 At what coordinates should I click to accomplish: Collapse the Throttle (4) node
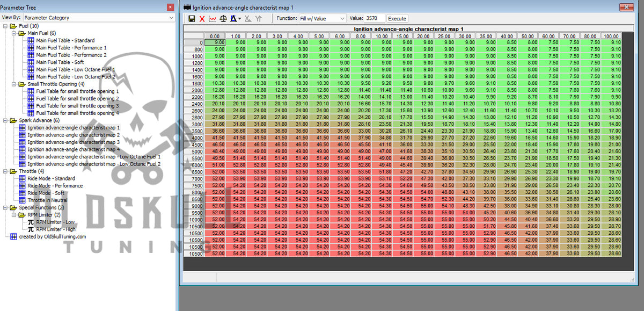click(5, 171)
